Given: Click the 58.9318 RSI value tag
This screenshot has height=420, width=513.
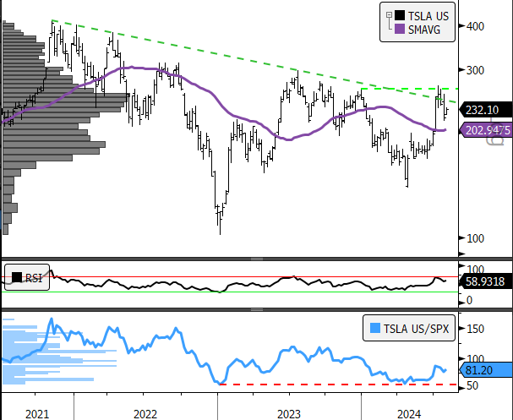Looking at the screenshot, I should pyautogui.click(x=486, y=281).
